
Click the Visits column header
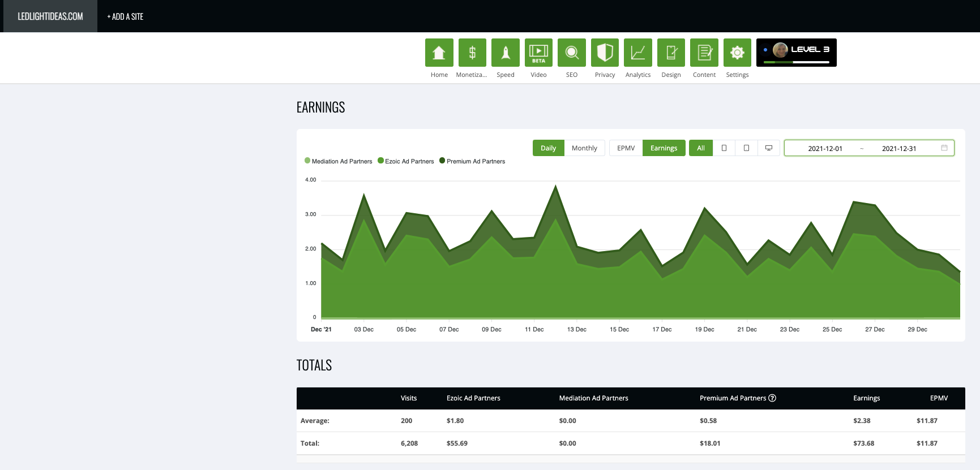coord(409,398)
